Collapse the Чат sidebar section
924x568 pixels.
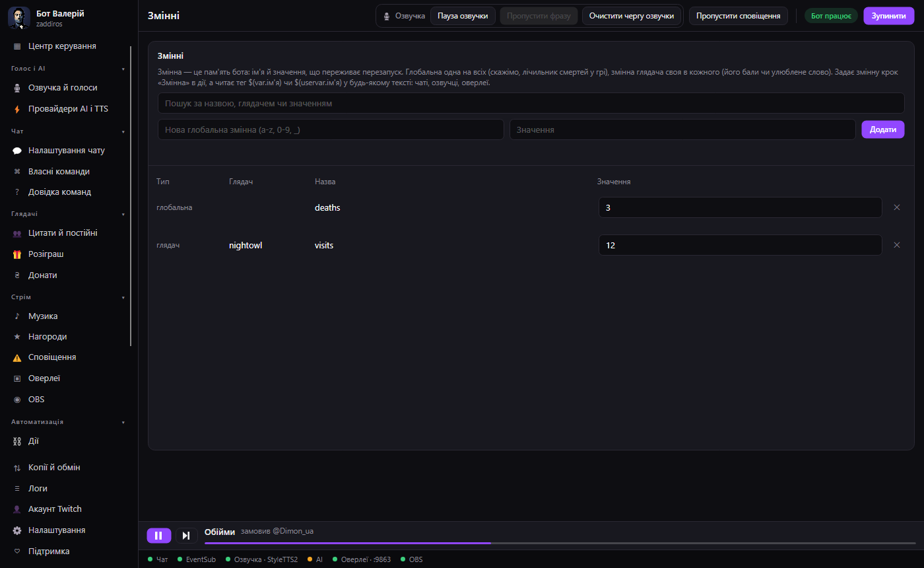click(123, 131)
